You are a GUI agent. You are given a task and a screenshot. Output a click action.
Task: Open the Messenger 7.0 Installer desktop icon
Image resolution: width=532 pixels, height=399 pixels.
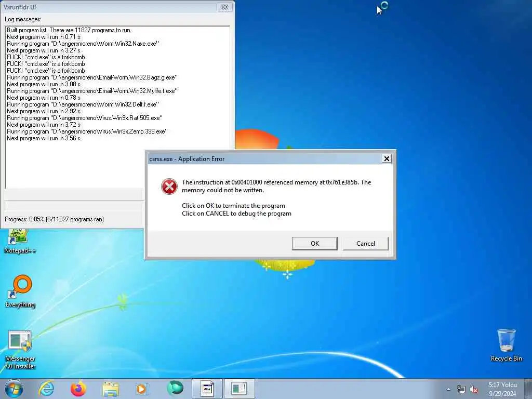(x=20, y=350)
